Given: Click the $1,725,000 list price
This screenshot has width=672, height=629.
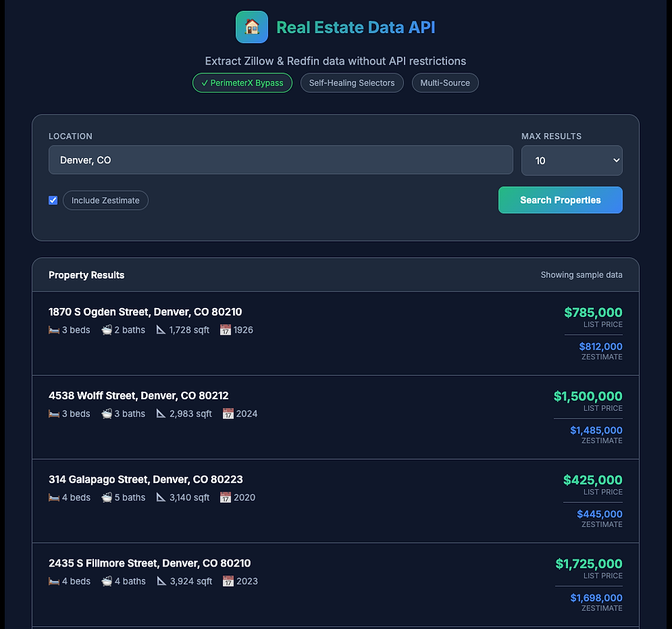Looking at the screenshot, I should [x=589, y=564].
